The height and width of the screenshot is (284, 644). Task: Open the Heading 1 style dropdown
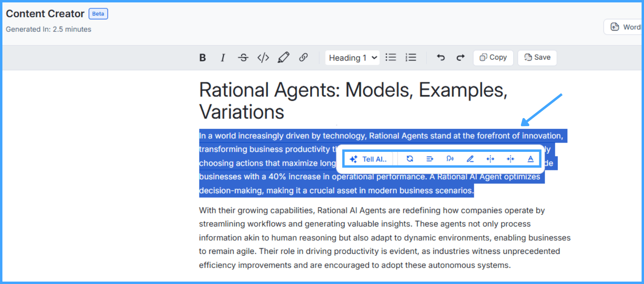[x=352, y=58]
